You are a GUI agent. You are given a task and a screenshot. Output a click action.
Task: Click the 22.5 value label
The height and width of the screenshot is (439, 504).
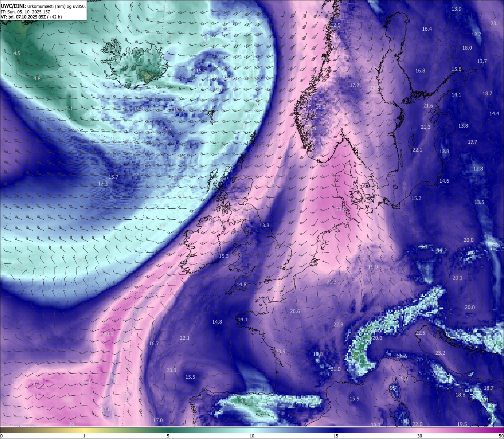tap(420, 333)
